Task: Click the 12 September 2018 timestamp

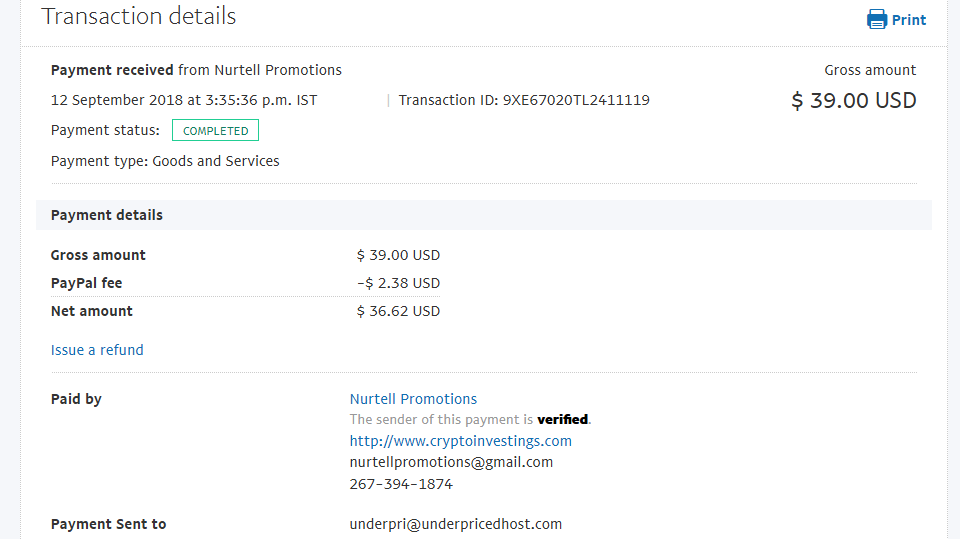Action: tap(184, 100)
